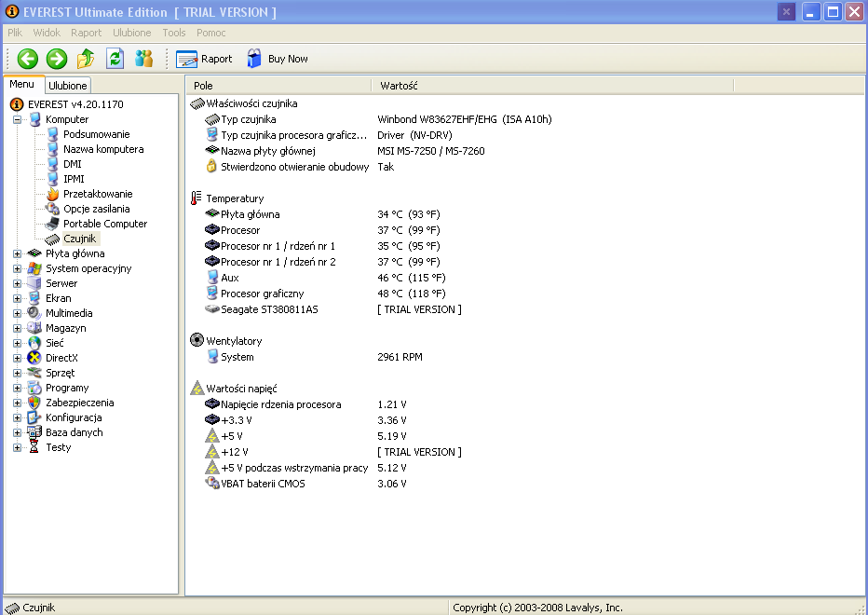Click the green Forward arrow toolbar icon
The width and height of the screenshot is (868, 615).
click(57, 59)
